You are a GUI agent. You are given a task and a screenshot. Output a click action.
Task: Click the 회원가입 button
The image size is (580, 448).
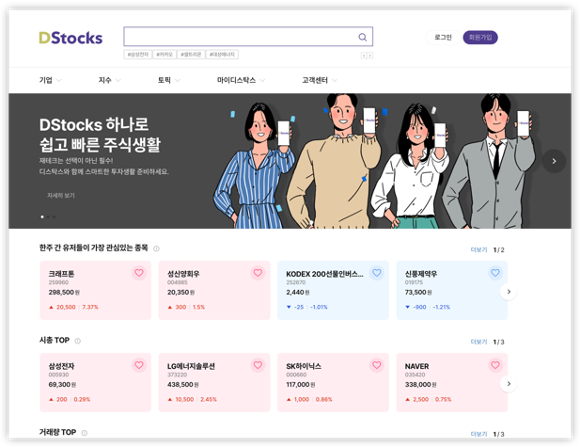pos(480,37)
